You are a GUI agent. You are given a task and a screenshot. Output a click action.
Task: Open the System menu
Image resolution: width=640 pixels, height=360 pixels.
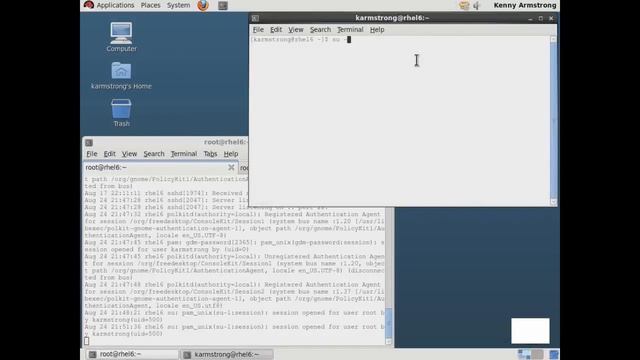coord(178,5)
